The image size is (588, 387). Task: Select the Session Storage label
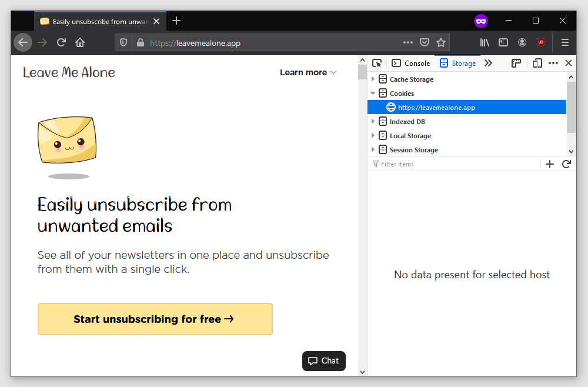coord(413,149)
